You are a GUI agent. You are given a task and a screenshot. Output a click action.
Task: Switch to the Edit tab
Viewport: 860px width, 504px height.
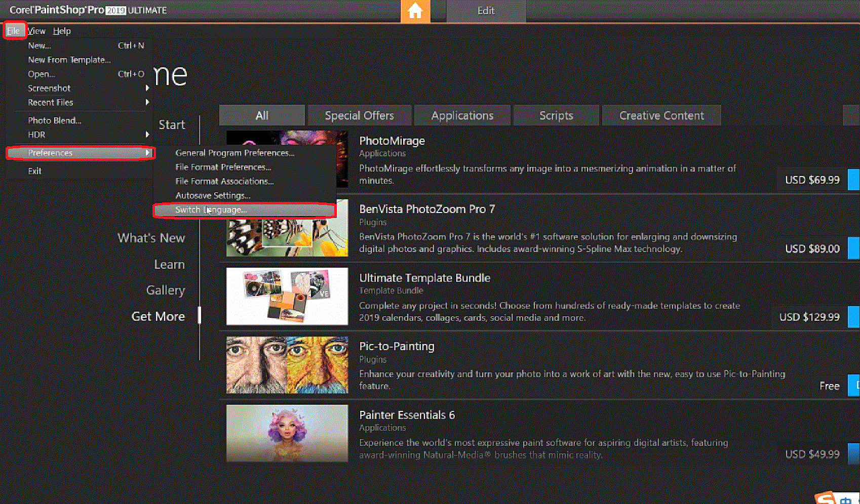click(486, 11)
